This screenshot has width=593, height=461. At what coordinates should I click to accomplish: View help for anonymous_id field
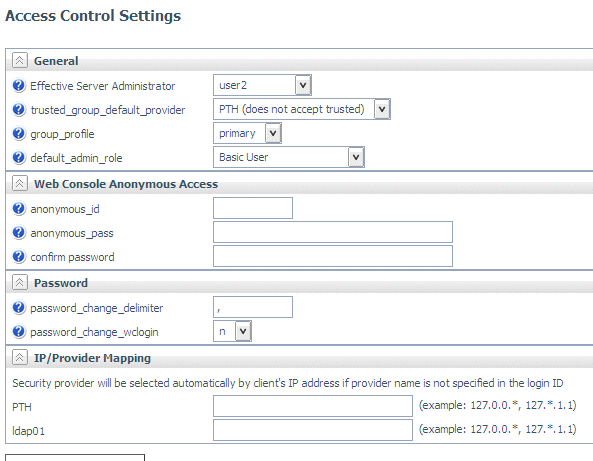click(x=19, y=208)
